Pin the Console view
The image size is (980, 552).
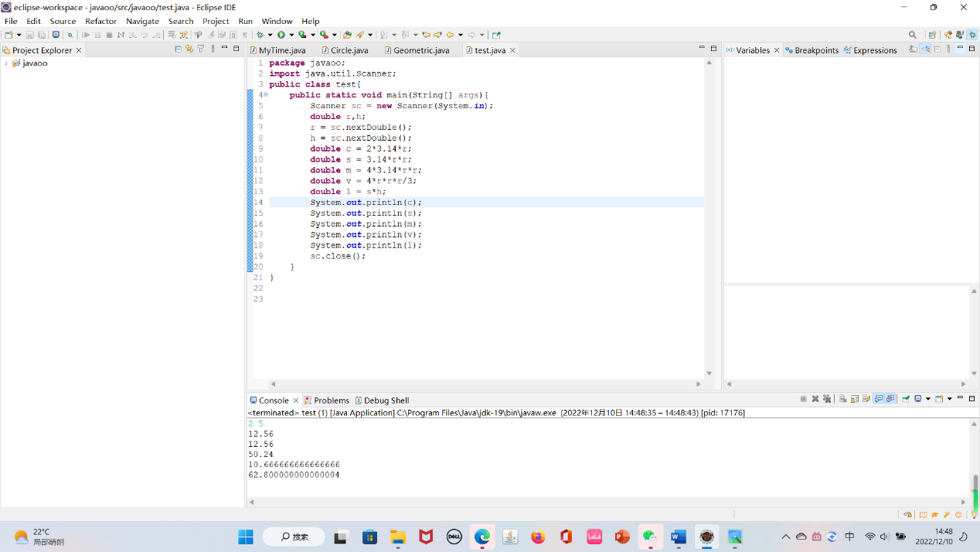coord(906,399)
